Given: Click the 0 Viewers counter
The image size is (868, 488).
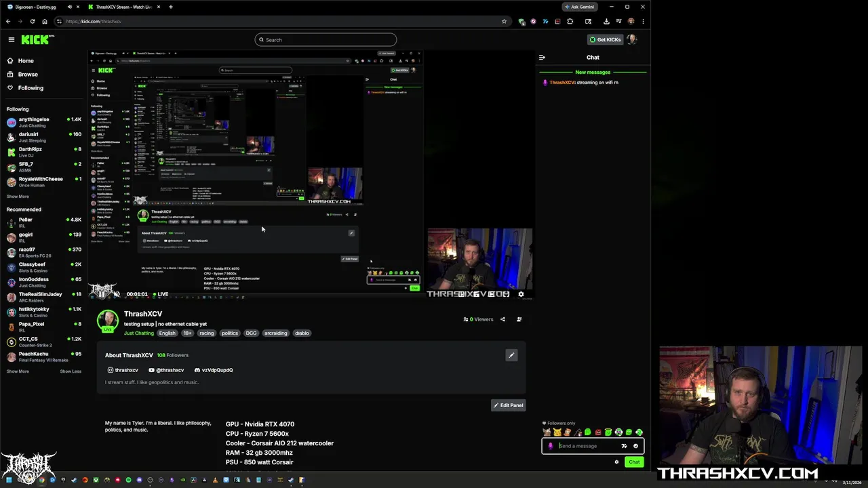Looking at the screenshot, I should point(478,319).
